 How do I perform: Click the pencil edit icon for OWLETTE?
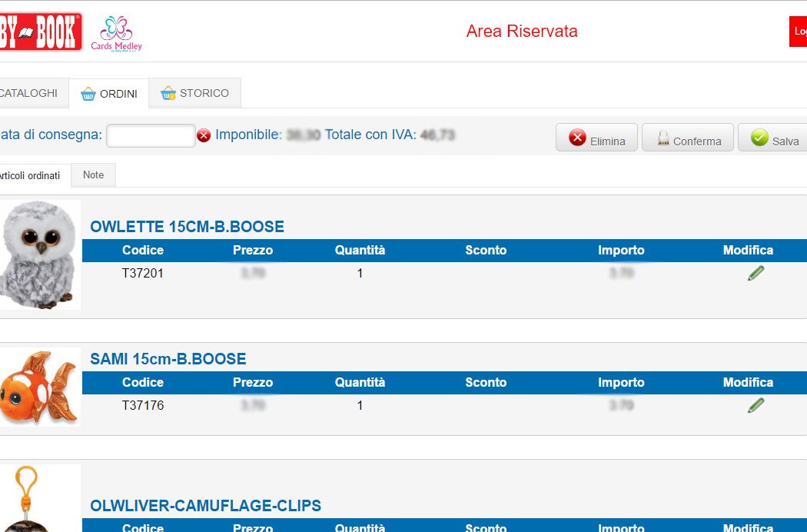[756, 273]
